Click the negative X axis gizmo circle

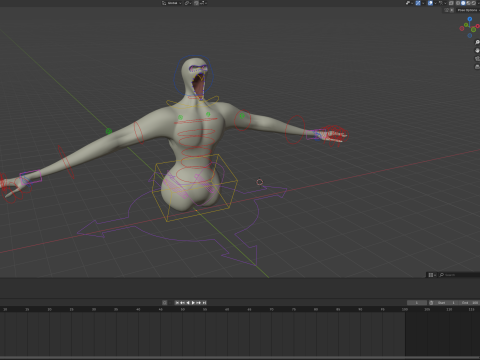tap(462, 28)
